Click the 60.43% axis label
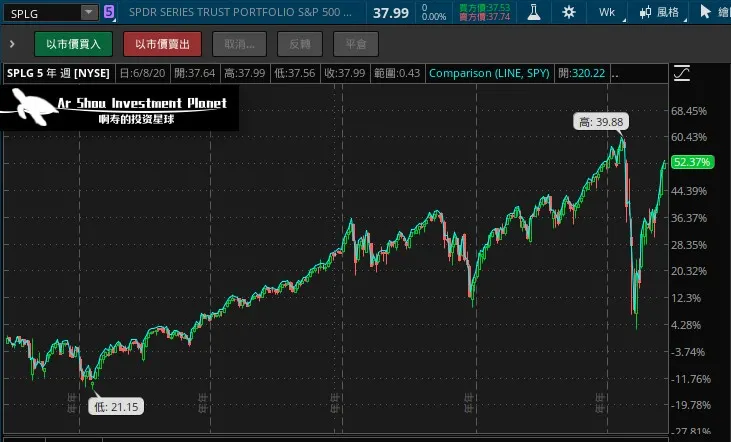Screen dimensions: 731x442 coord(689,137)
